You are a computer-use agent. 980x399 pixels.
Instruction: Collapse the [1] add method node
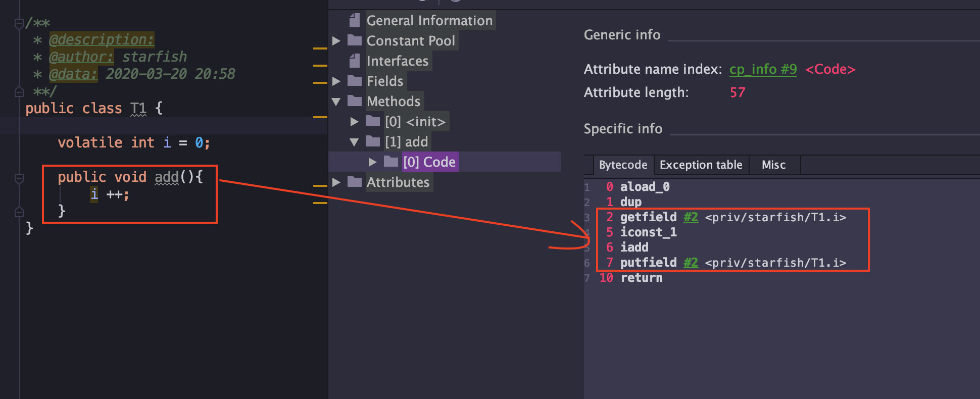coord(355,142)
